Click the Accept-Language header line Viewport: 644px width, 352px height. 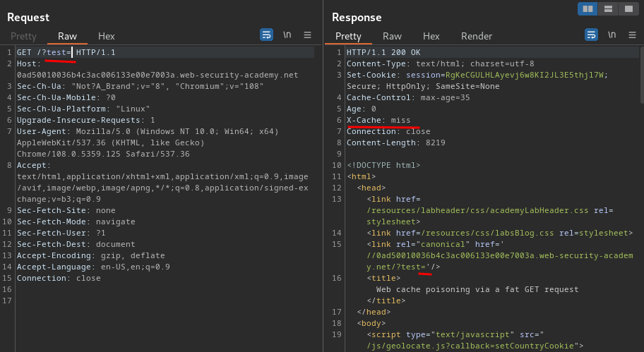coord(93,267)
